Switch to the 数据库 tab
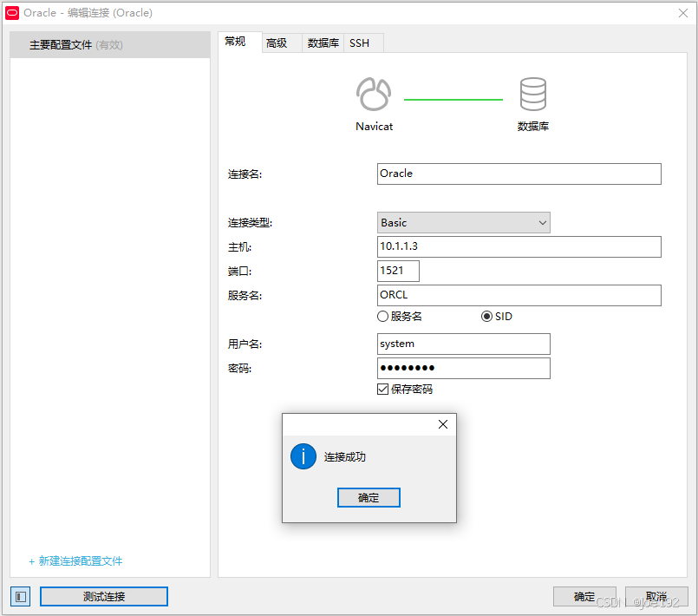The height and width of the screenshot is (616, 698). (323, 43)
